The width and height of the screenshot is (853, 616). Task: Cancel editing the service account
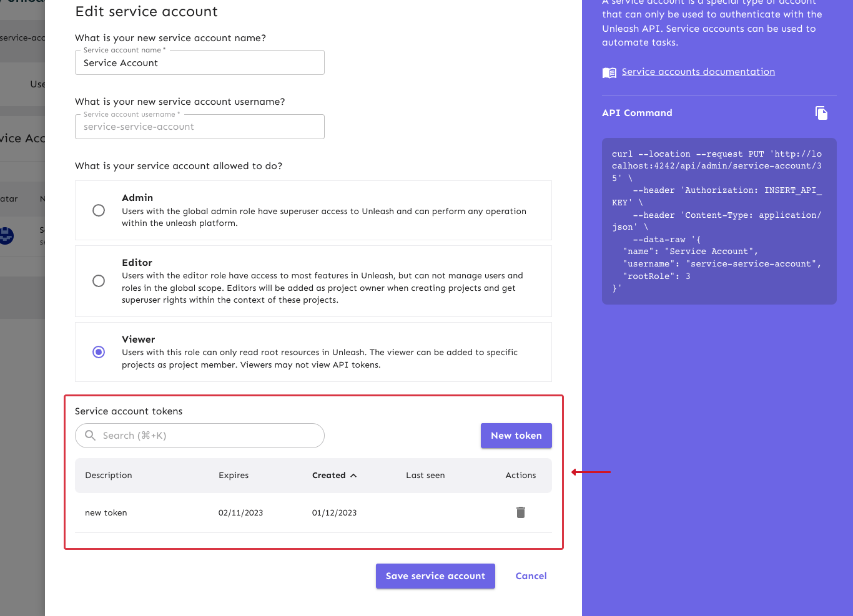click(x=531, y=576)
